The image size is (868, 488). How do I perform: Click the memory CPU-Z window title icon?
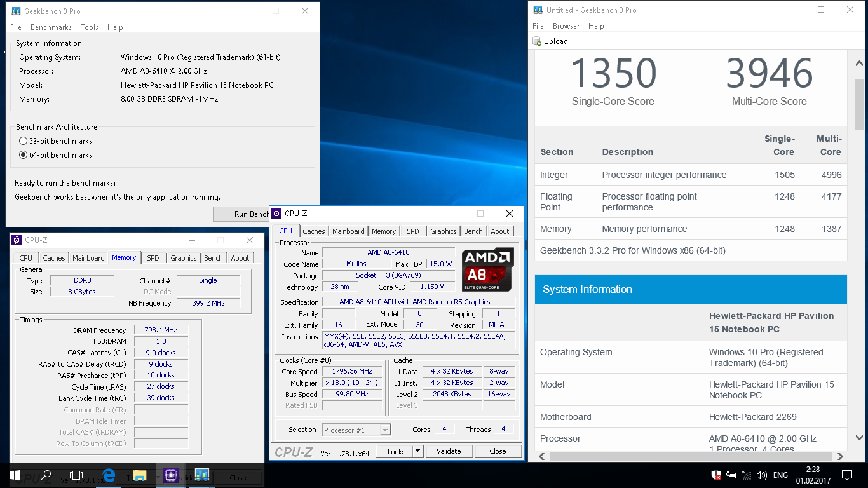pyautogui.click(x=17, y=240)
